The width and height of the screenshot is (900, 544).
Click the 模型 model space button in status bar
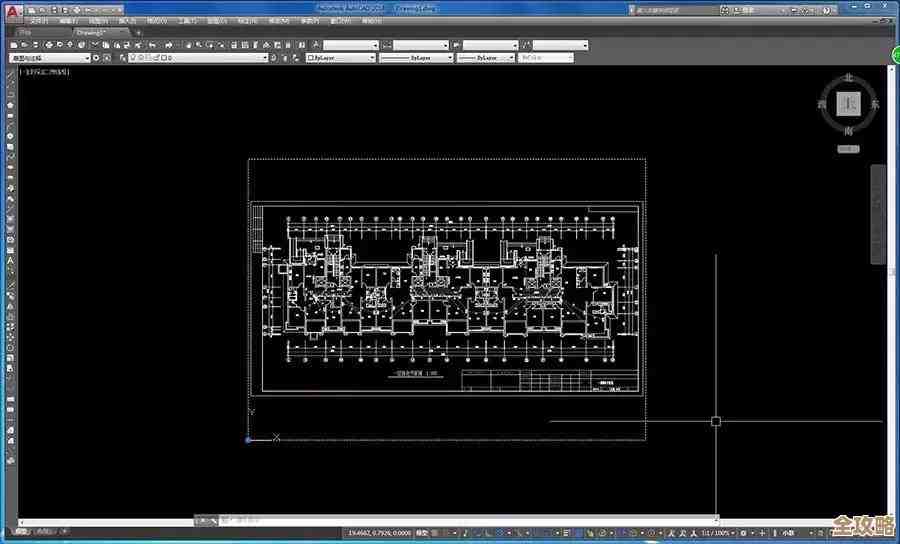[423, 533]
